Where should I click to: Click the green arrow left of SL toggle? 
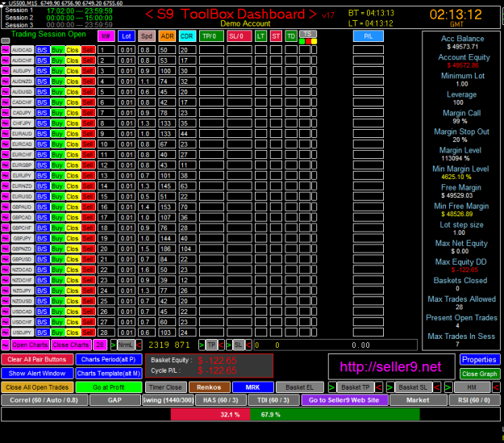coord(229,345)
